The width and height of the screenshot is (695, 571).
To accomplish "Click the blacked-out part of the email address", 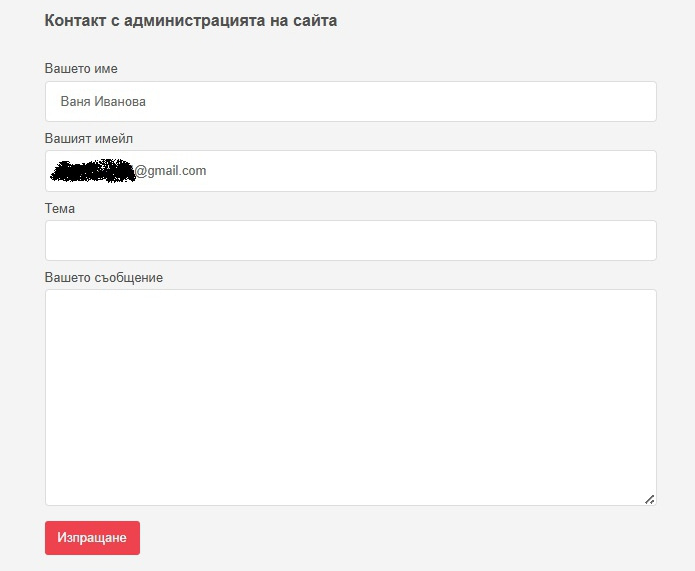I will (91, 171).
